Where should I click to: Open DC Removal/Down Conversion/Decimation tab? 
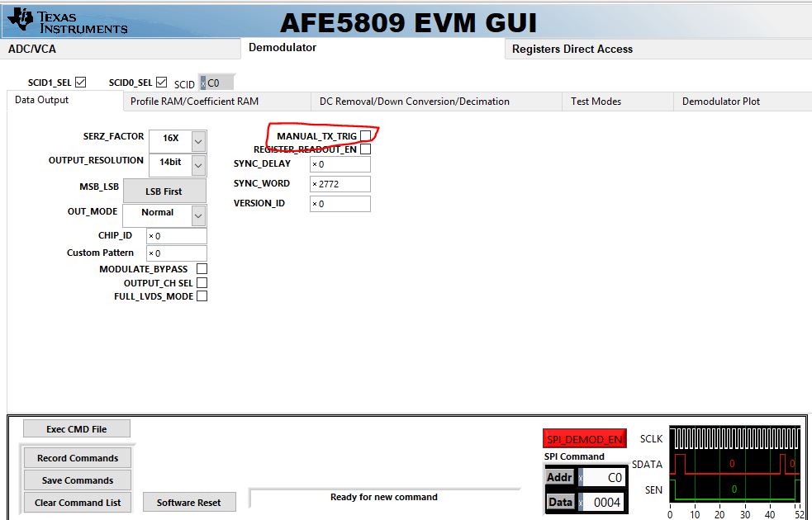point(436,102)
